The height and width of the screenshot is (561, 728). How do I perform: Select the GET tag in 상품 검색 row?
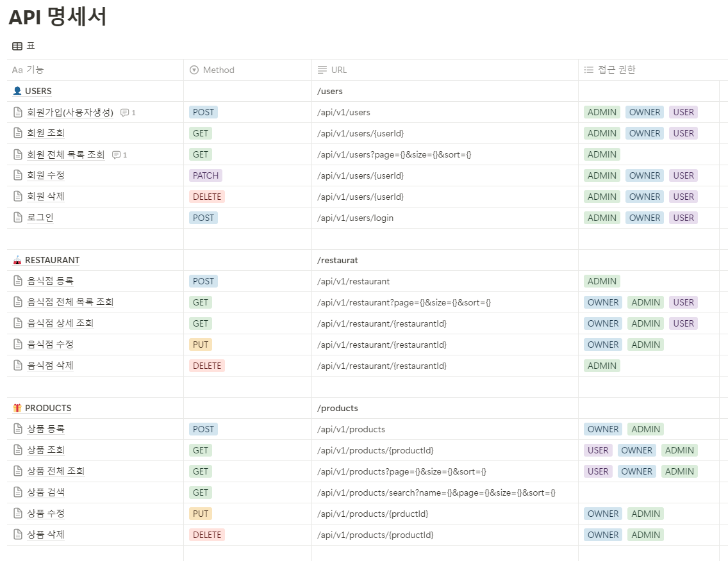point(201,492)
